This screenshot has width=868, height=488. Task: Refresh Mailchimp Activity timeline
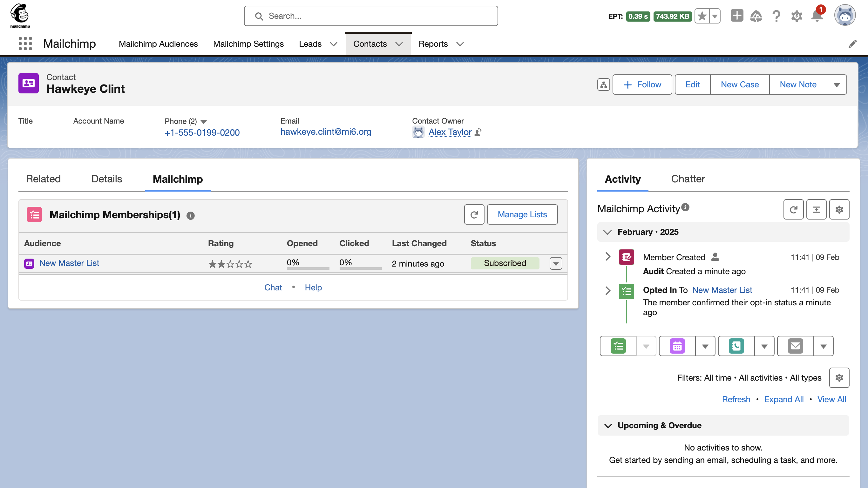(x=793, y=209)
